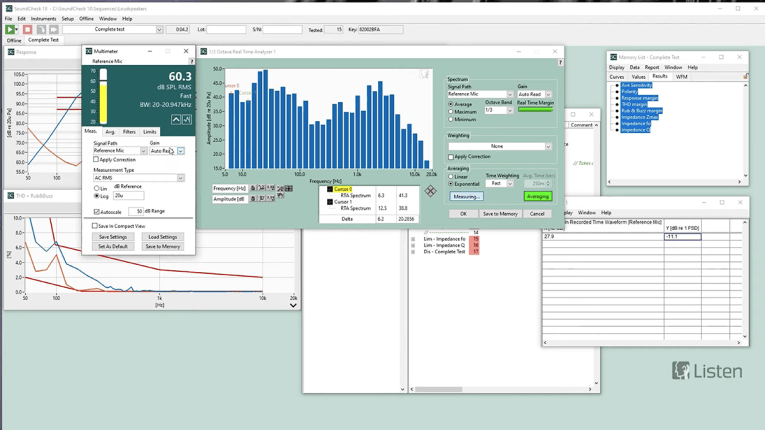
Task: Expand the THD graph chevron arrow
Action: (x=293, y=306)
